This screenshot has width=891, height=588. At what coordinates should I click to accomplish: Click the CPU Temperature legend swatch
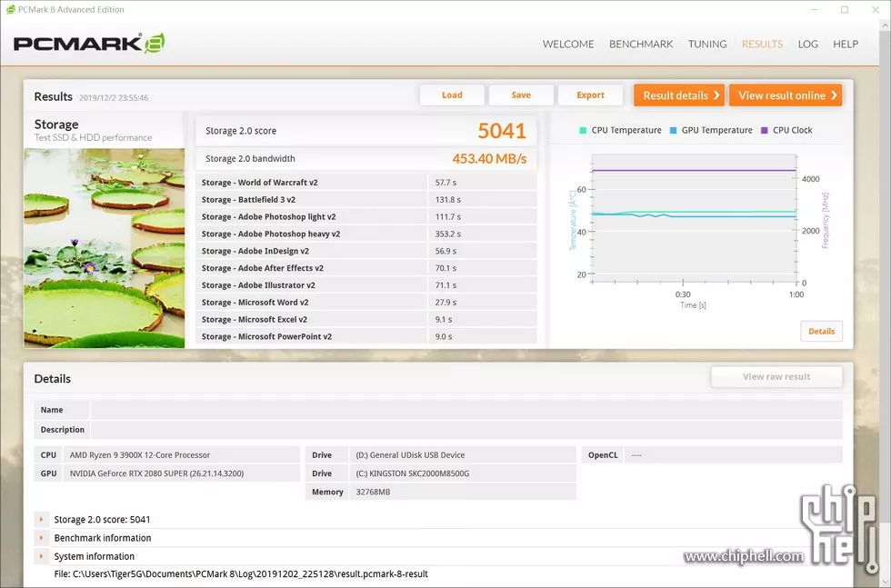[x=583, y=130]
